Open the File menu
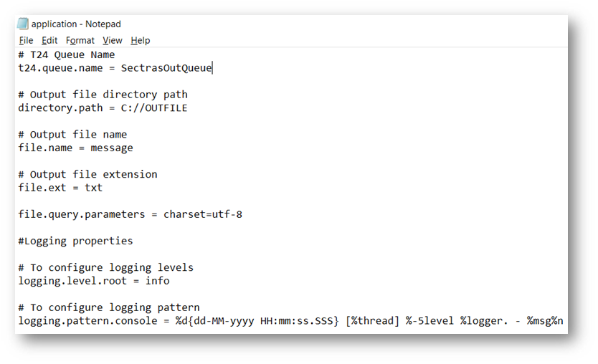598x364 pixels. (x=26, y=41)
